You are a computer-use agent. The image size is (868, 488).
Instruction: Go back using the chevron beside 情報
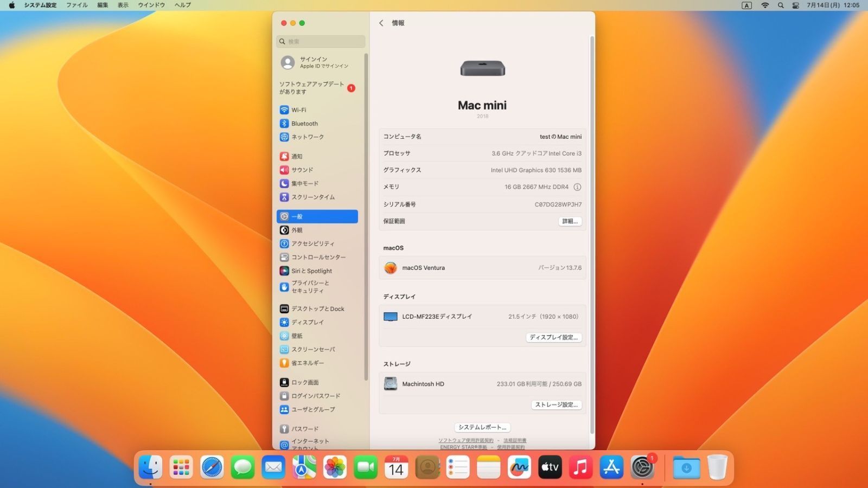coord(381,23)
